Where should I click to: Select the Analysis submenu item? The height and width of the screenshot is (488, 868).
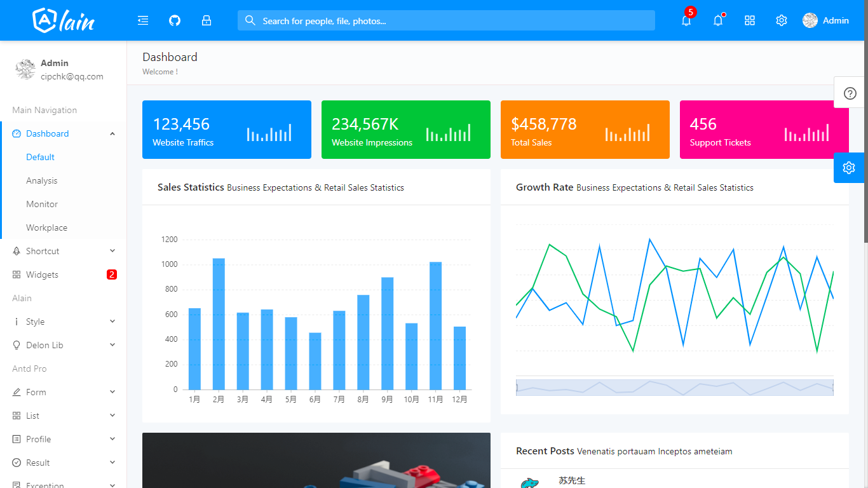[42, 180]
